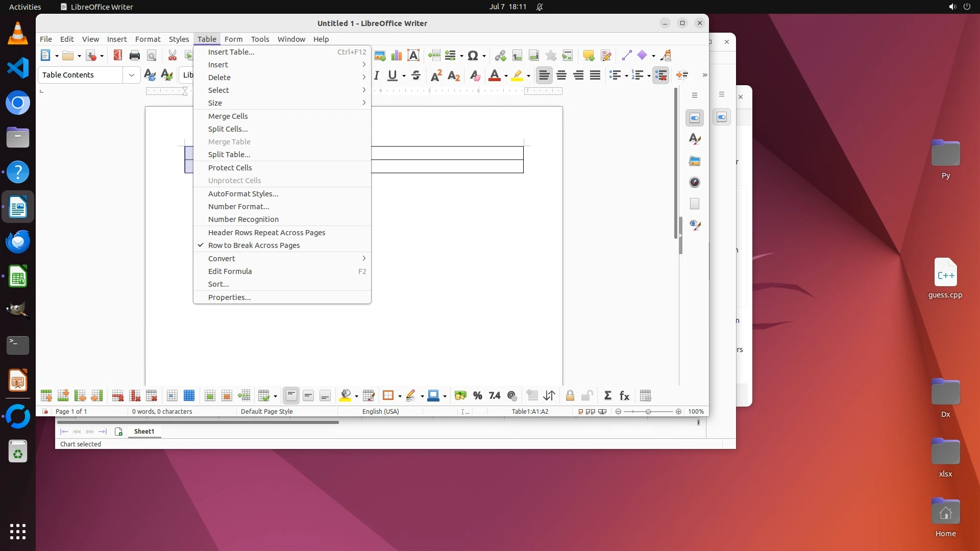Click the Sort icon in table toolbar
980x551 pixels.
pyautogui.click(x=549, y=396)
